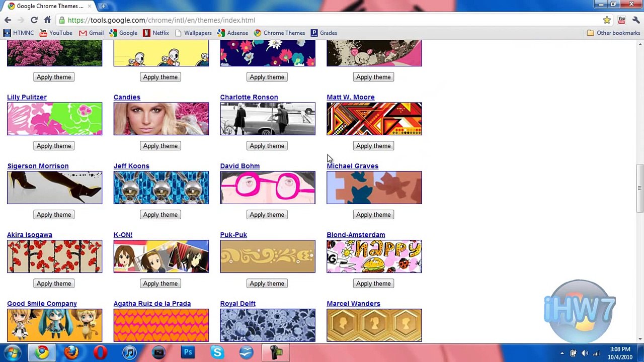Click the K-ON! anime thumbnail
Screen dimensions: 644x362
pos(161,256)
